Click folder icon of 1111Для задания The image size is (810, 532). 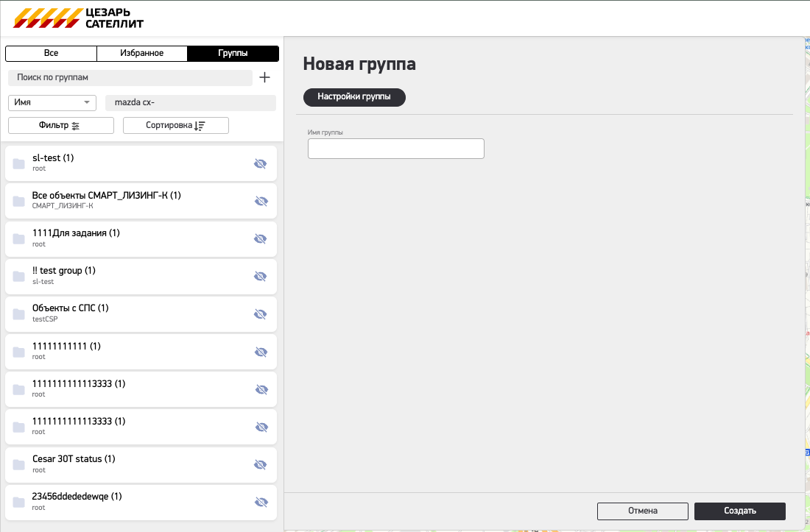(x=19, y=238)
